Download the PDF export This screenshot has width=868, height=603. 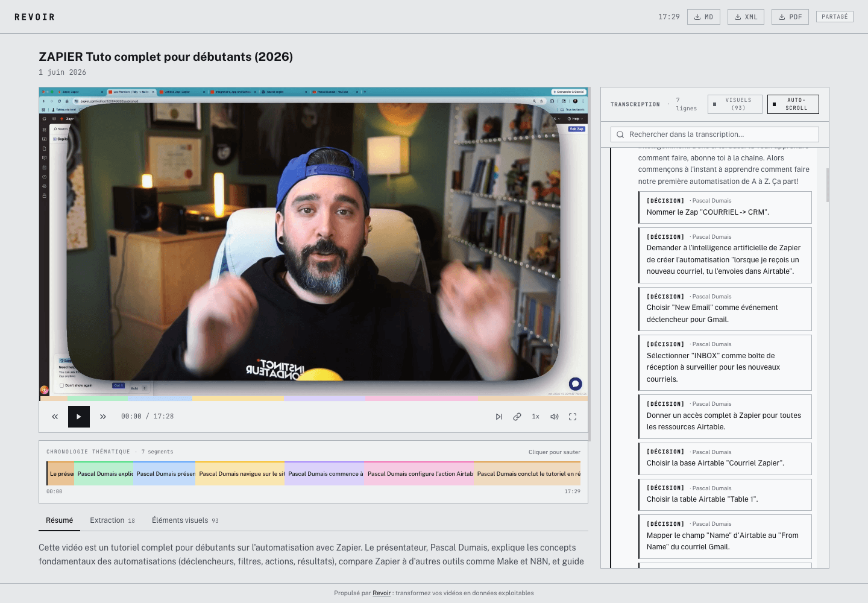click(790, 17)
